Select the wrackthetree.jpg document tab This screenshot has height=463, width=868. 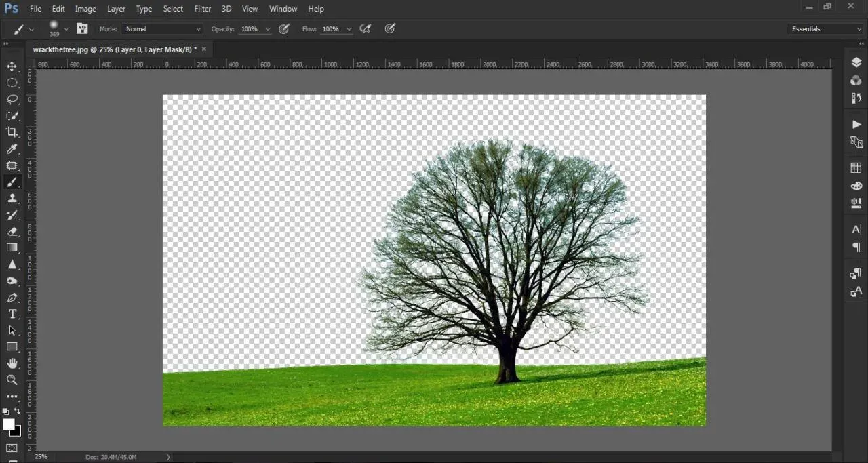(x=115, y=49)
